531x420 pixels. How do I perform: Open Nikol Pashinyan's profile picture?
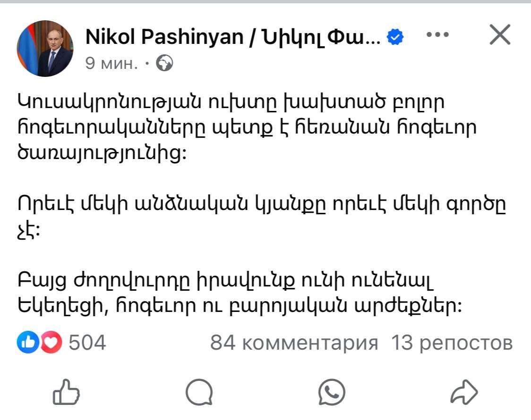point(45,49)
